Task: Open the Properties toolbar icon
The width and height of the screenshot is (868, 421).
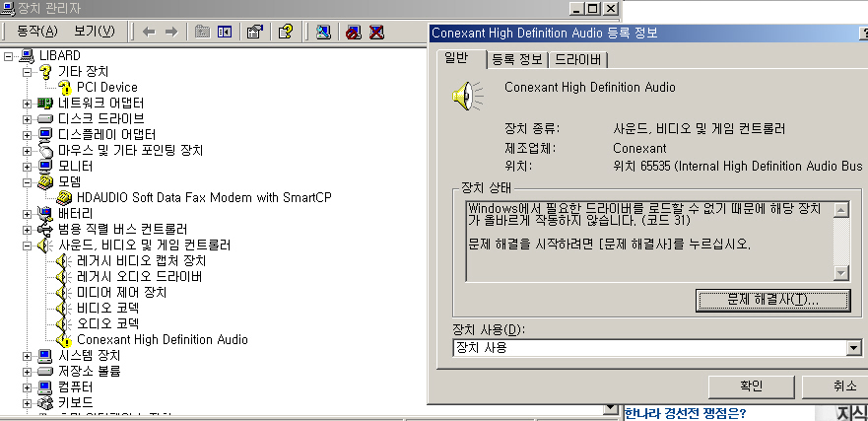Action: 254,32
